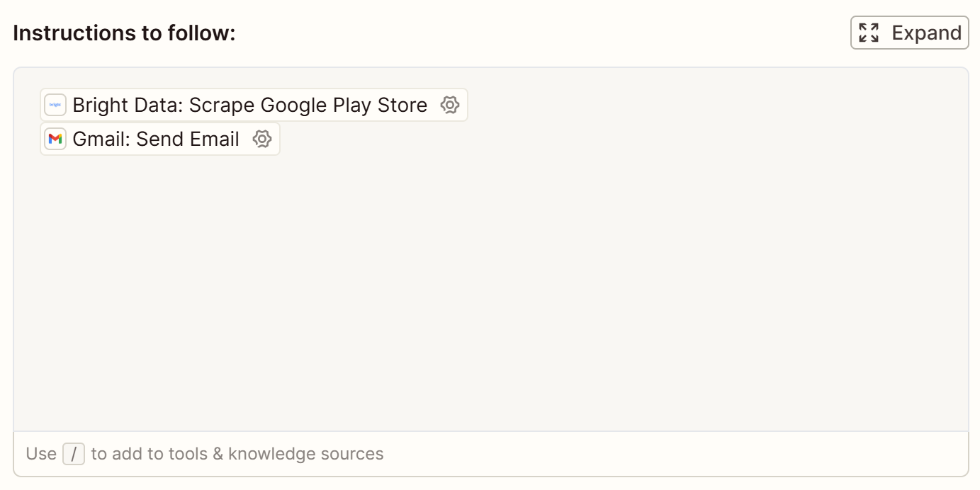The width and height of the screenshot is (980, 490).
Task: Open settings gear on Gmail Send Email tool
Action: [x=263, y=139]
